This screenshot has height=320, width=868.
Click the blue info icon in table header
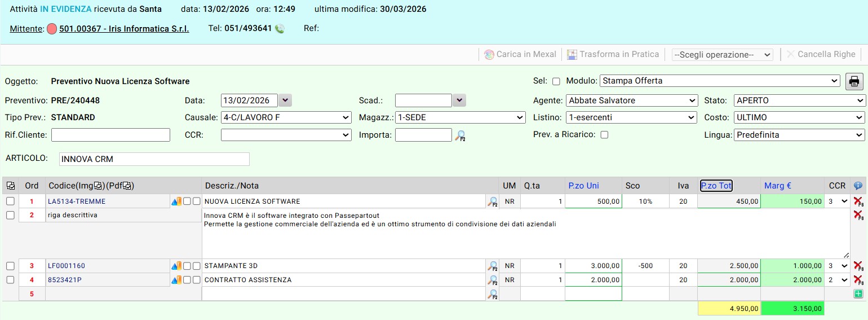point(858,186)
